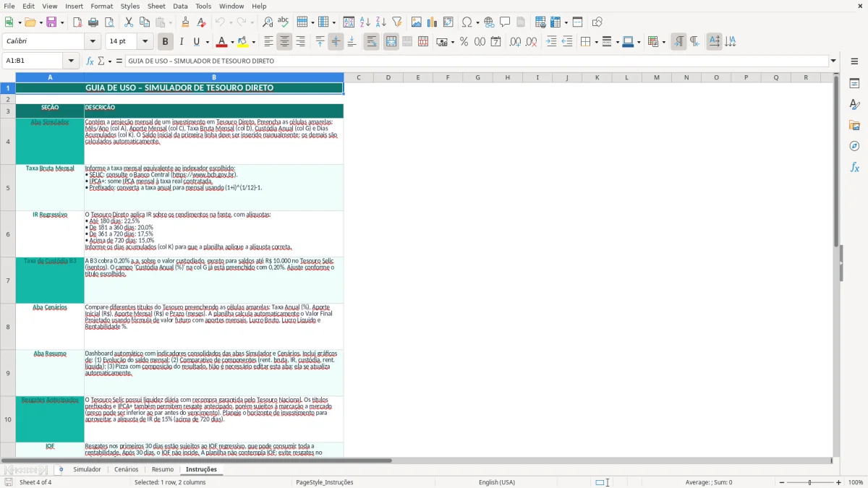This screenshot has width=868, height=488.
Task: Toggle Wrap Text
Action: 371,42
